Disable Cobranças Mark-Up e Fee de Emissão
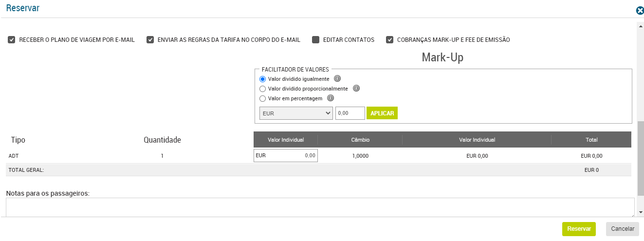Viewport: 644px width, 241px height. click(390, 40)
